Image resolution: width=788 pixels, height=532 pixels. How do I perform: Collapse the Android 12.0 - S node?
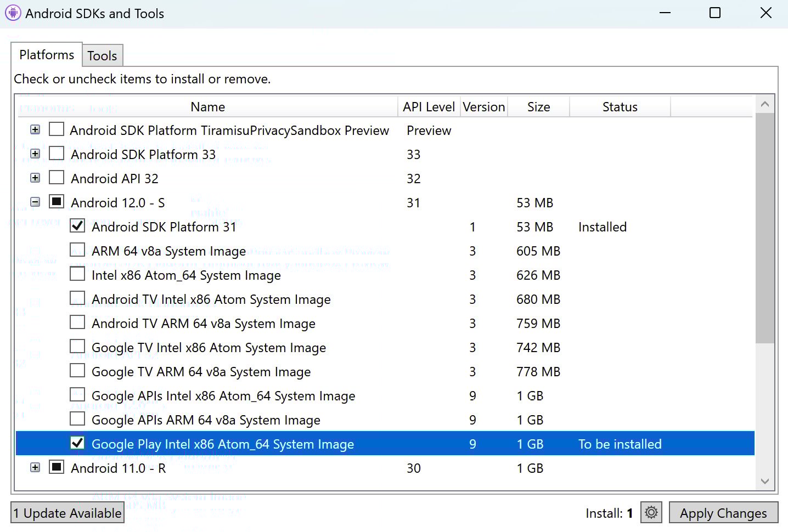pyautogui.click(x=35, y=202)
